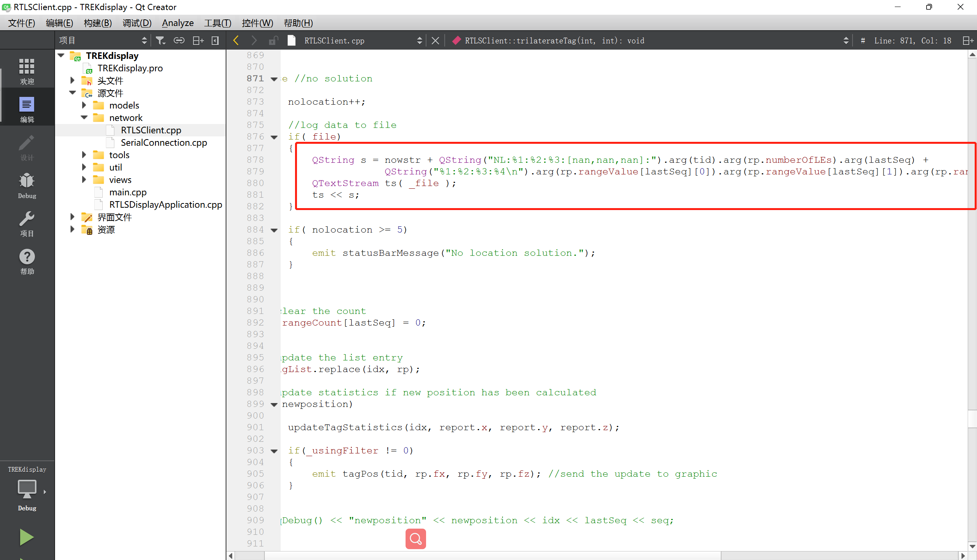This screenshot has width=977, height=560.
Task: Expand the models folder
Action: [x=84, y=105]
